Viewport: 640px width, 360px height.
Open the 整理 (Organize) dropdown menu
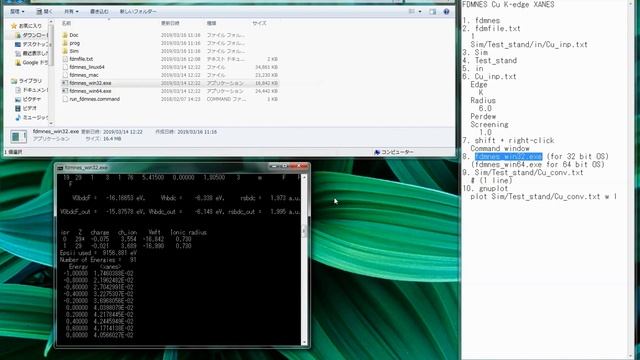(x=17, y=11)
